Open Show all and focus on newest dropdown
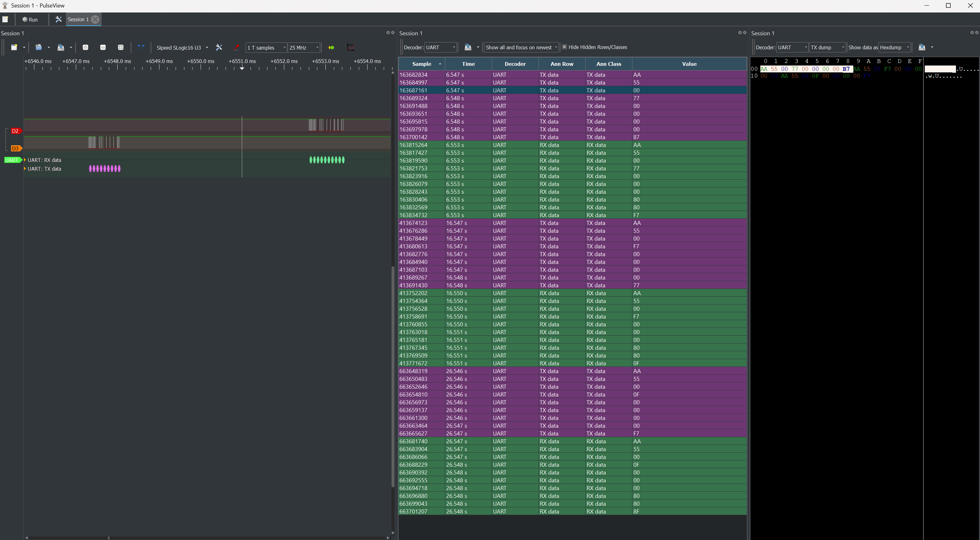Viewport: 980px width, 540px height. (521, 47)
